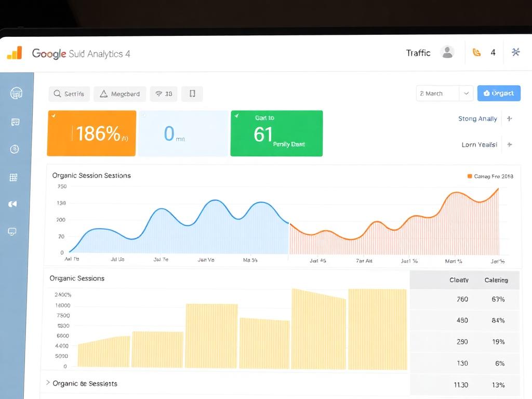This screenshot has height=399, width=532.
Task: Click the 19% table cell
Action: tap(498, 342)
